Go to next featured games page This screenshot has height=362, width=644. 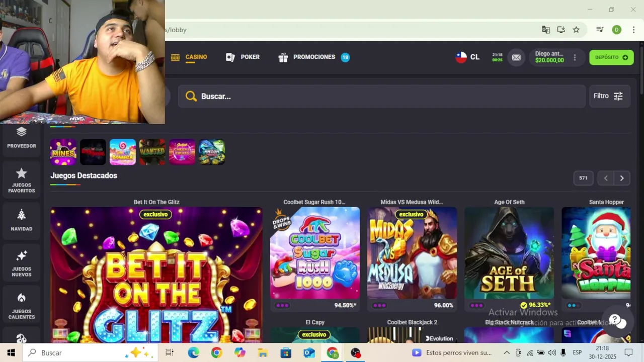click(622, 178)
